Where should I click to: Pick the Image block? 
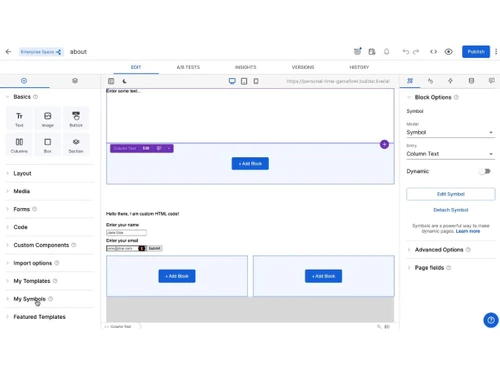point(48,118)
